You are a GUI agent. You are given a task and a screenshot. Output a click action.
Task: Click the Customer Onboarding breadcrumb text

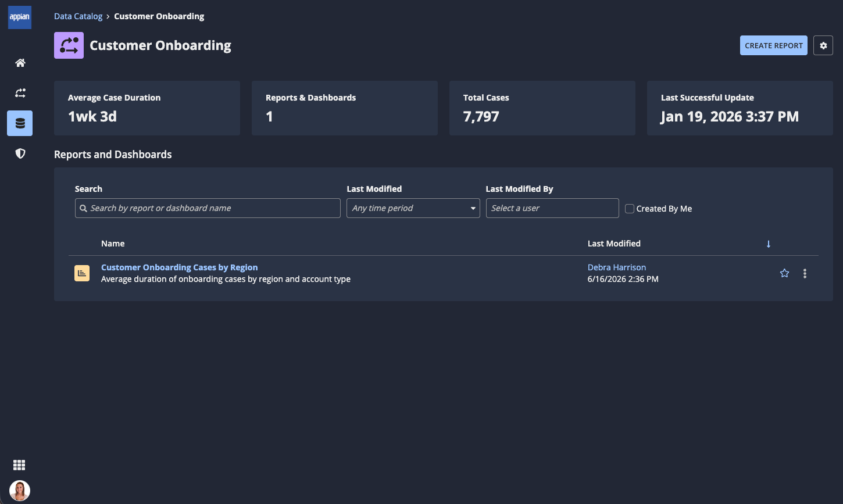159,16
